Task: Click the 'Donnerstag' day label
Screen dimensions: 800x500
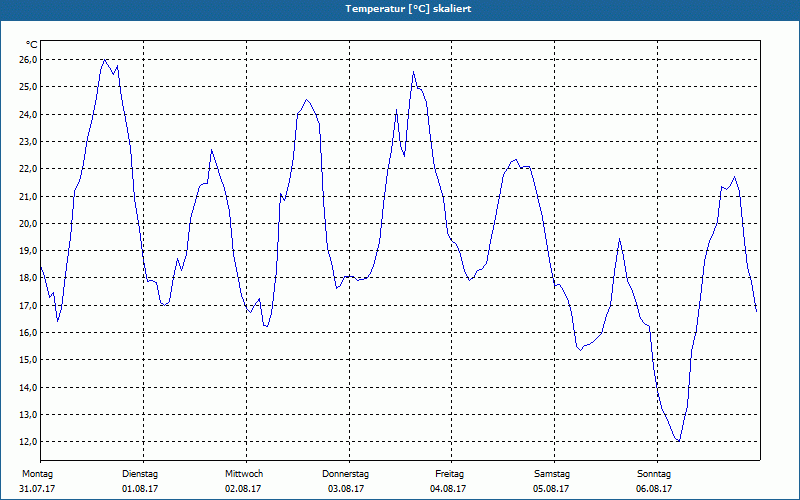Action: (x=345, y=474)
